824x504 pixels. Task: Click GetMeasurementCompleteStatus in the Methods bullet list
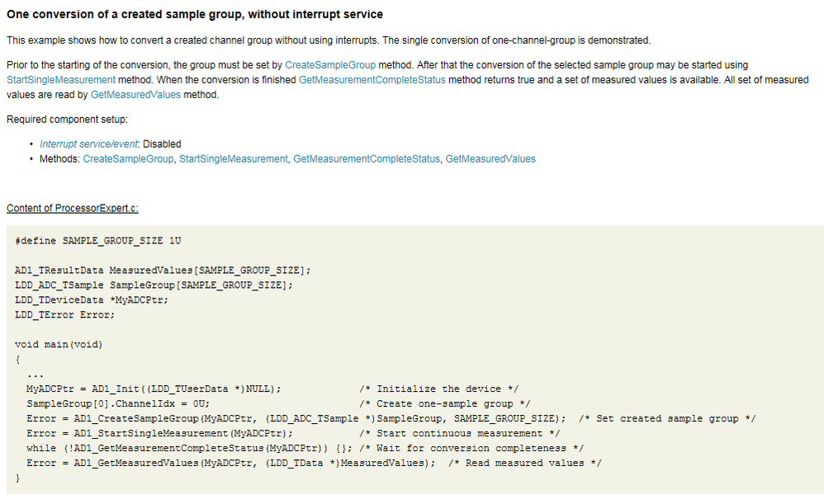[x=367, y=158]
